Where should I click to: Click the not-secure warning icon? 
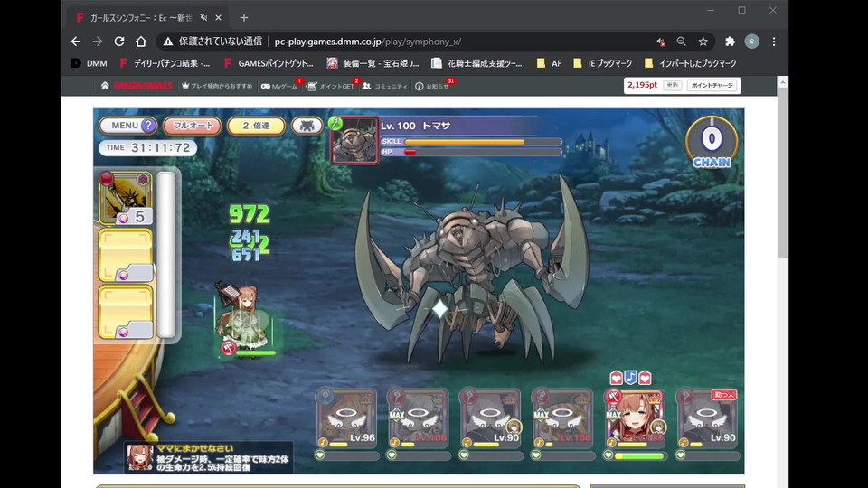pyautogui.click(x=168, y=42)
